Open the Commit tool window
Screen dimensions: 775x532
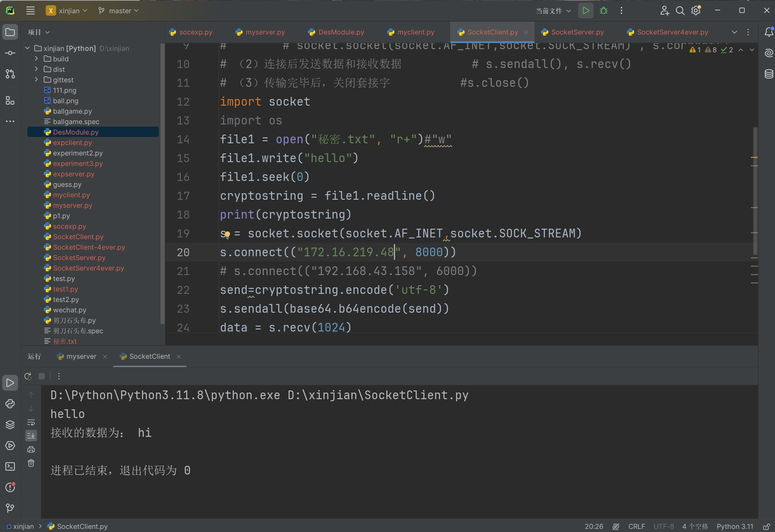pos(10,53)
